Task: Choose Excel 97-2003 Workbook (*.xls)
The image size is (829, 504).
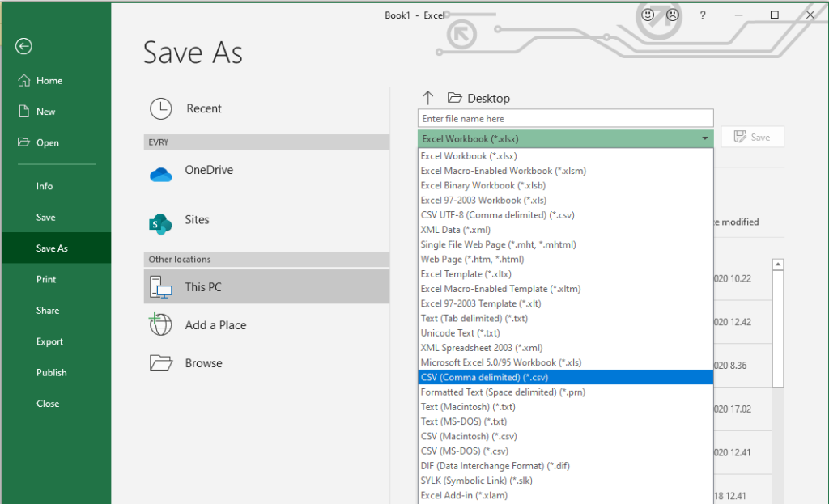Action: [x=565, y=201]
